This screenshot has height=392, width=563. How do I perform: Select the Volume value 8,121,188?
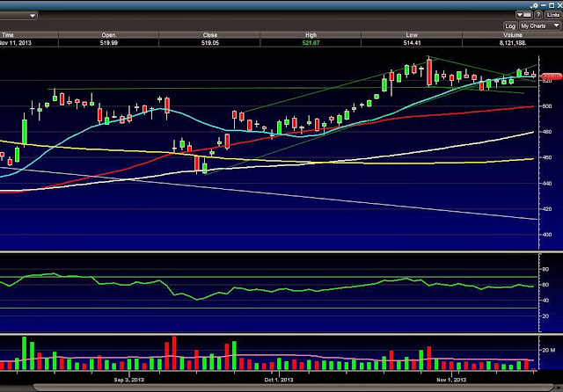pos(513,43)
